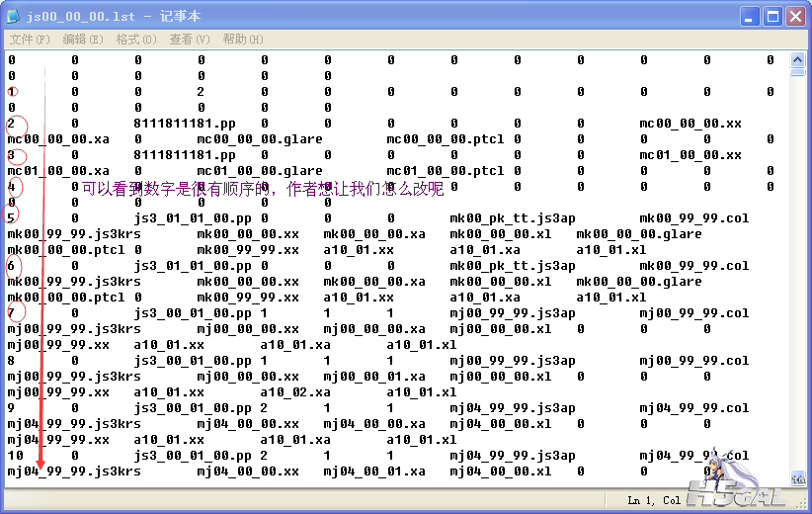Image resolution: width=812 pixels, height=514 pixels.
Task: Click the line number 10 entry
Action: click(16, 456)
